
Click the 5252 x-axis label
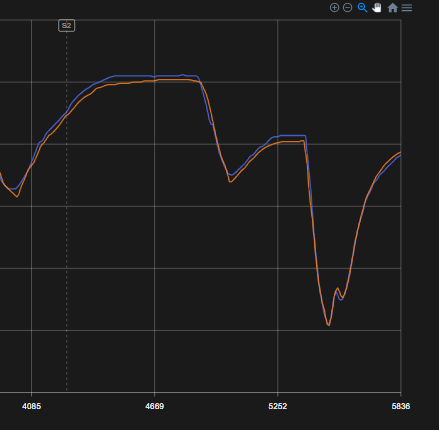tap(278, 406)
